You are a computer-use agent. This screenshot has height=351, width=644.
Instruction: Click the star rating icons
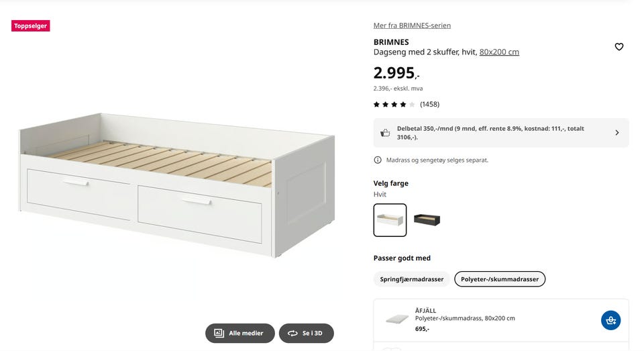coord(394,105)
